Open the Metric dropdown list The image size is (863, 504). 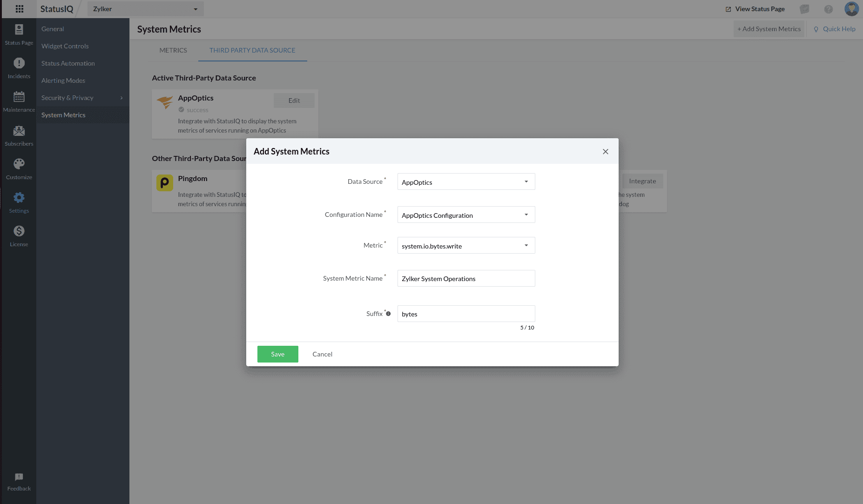pos(466,246)
